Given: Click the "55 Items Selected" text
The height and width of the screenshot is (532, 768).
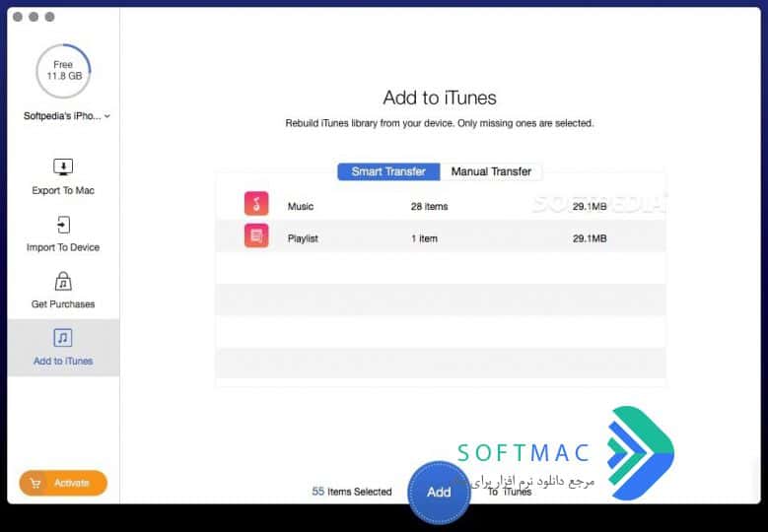Looking at the screenshot, I should 352,492.
